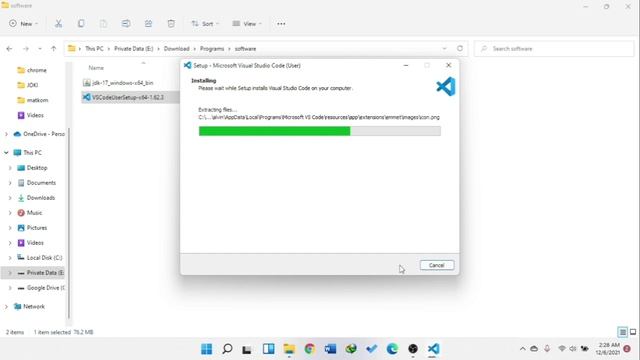Viewport: 640px width, 360px height.
Task: Open the taskbar clock and date
Action: (607, 349)
